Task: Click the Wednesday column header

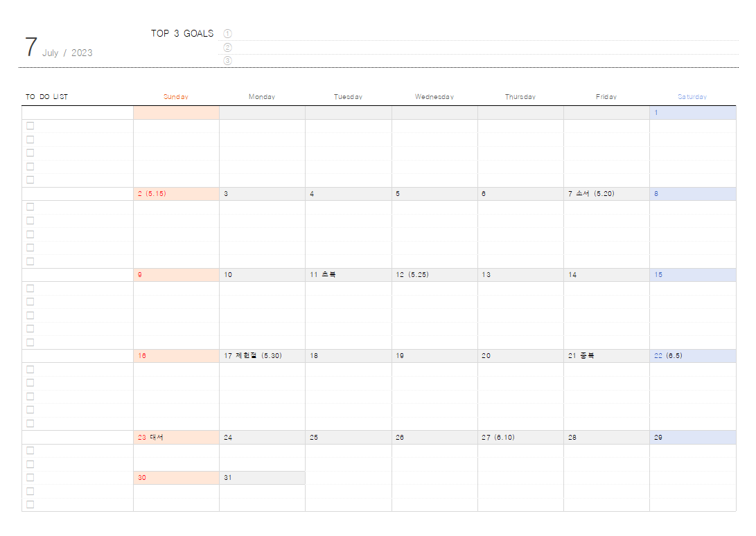Action: tap(434, 97)
